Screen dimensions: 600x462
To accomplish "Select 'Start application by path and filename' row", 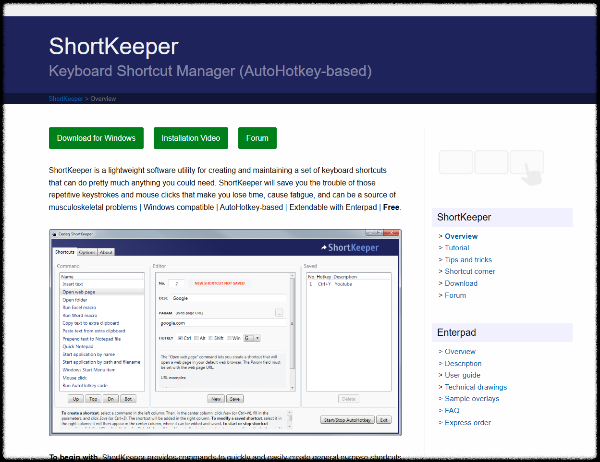I will (x=102, y=362).
